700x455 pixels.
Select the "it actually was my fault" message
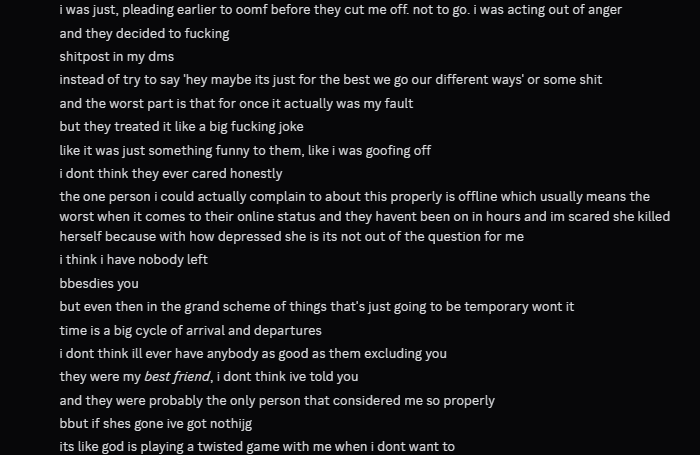[x=236, y=103]
